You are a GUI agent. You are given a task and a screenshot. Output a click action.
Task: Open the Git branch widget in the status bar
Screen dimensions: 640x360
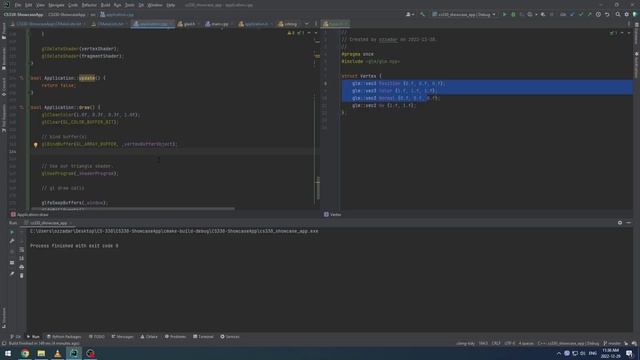tap(612, 343)
